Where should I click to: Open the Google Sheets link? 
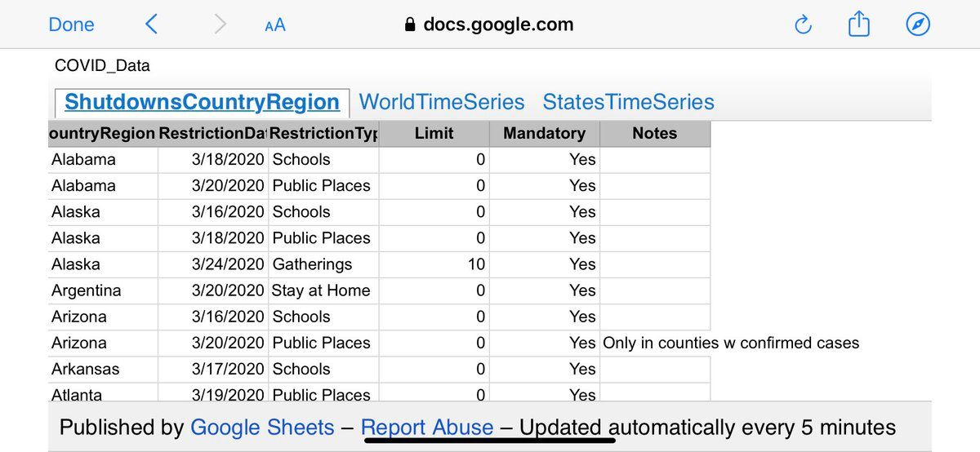pos(262,428)
